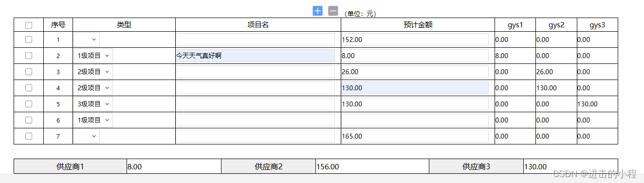Click the blue plus add-row icon
The image size is (644, 183).
click(317, 11)
